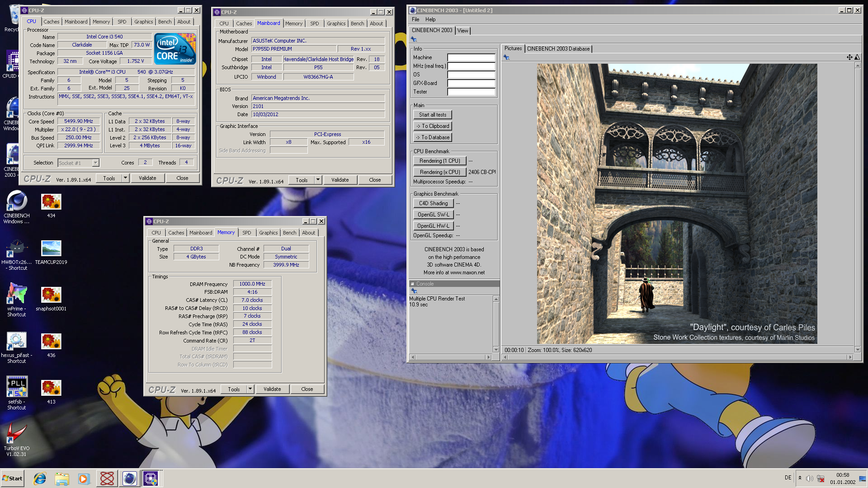Screen dimensions: 868x488
Task: Click into Machine input field
Action: (471, 57)
